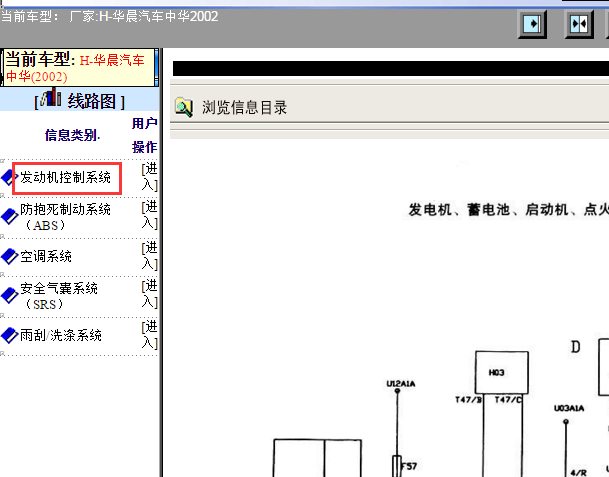The height and width of the screenshot is (477, 609).
Task: Open 防抱死制动系统 (ABS) category
Action: [66, 217]
